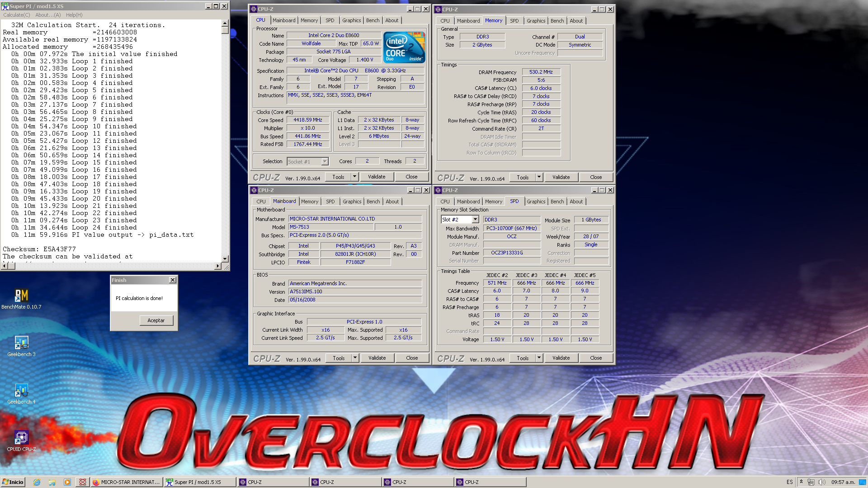The image size is (868, 488).
Task: Click the Part Number value OCZ3P13331G
Action: pos(512,253)
